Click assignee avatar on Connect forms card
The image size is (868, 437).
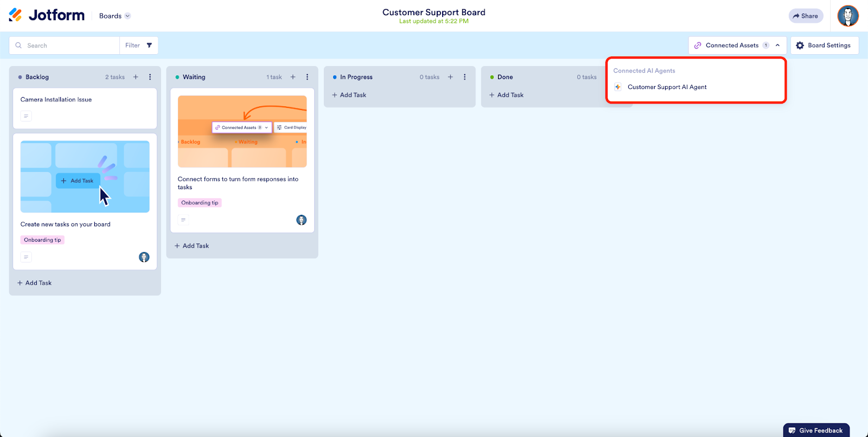302,220
